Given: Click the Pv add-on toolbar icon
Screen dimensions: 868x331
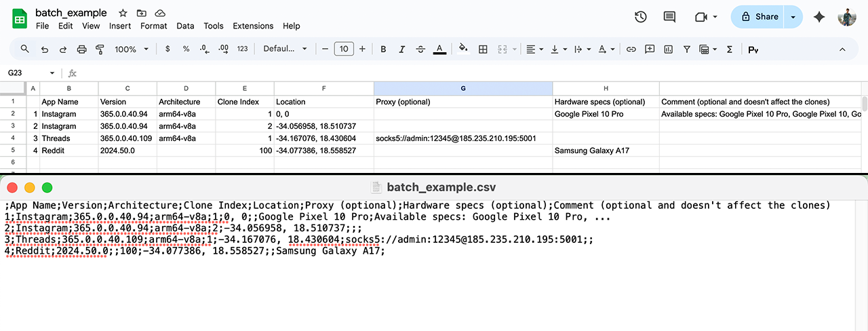Looking at the screenshot, I should coord(753,49).
